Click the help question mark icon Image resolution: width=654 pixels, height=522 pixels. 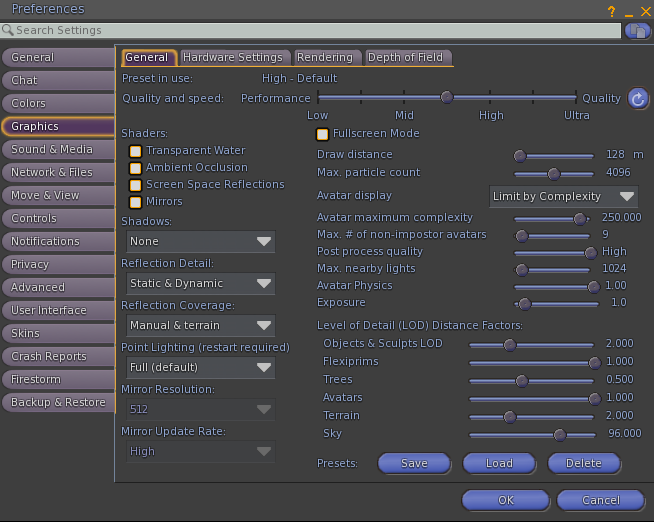point(611,11)
